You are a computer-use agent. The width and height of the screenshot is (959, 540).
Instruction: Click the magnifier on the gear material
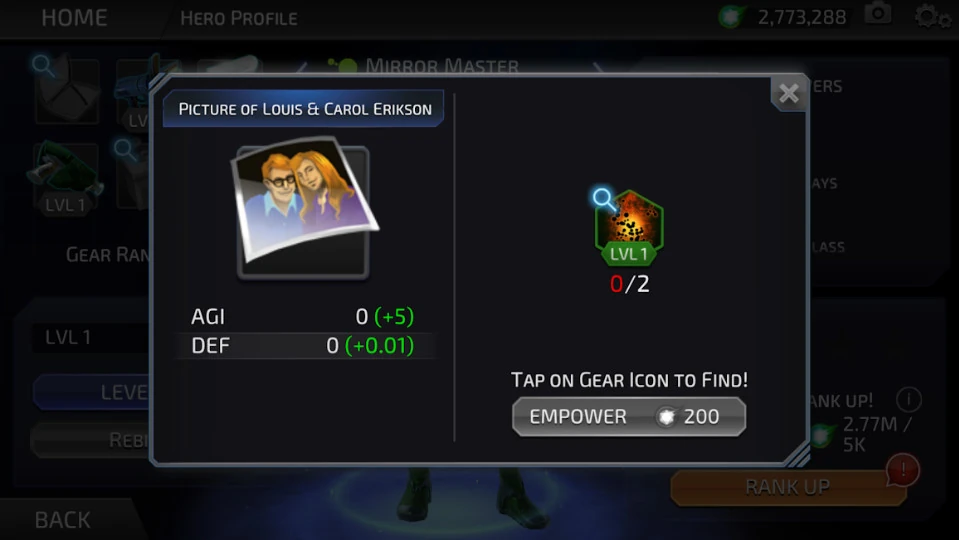(602, 199)
